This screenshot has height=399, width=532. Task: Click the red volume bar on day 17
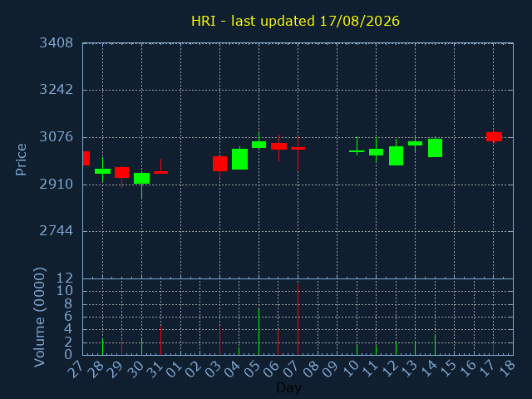493,349
